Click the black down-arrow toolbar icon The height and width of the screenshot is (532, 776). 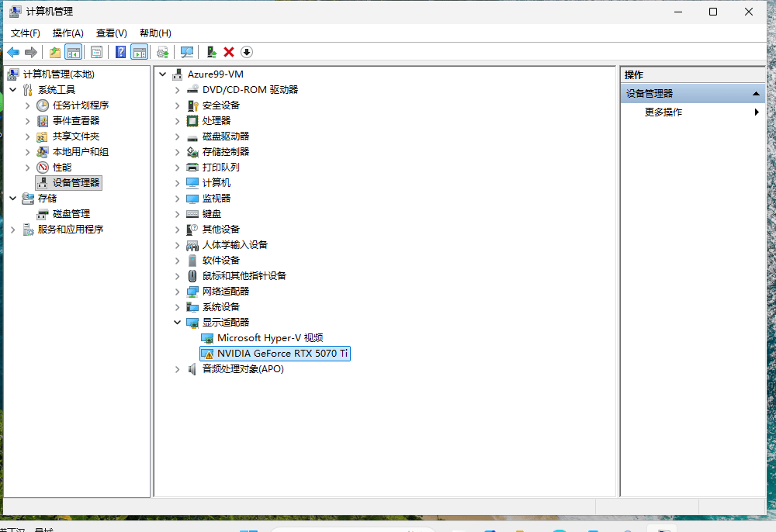(247, 52)
